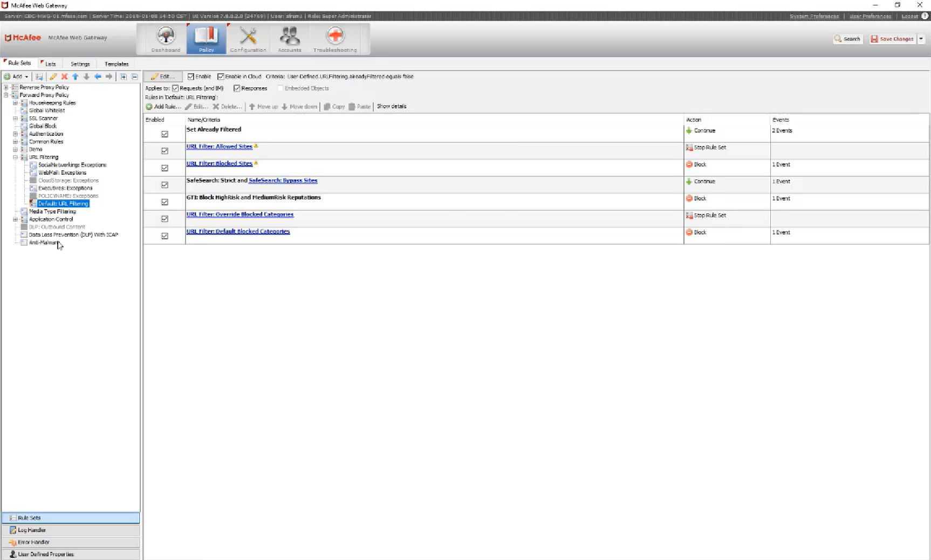Click Block icon on GTI reputation row
This screenshot has width=931, height=560.
point(689,198)
